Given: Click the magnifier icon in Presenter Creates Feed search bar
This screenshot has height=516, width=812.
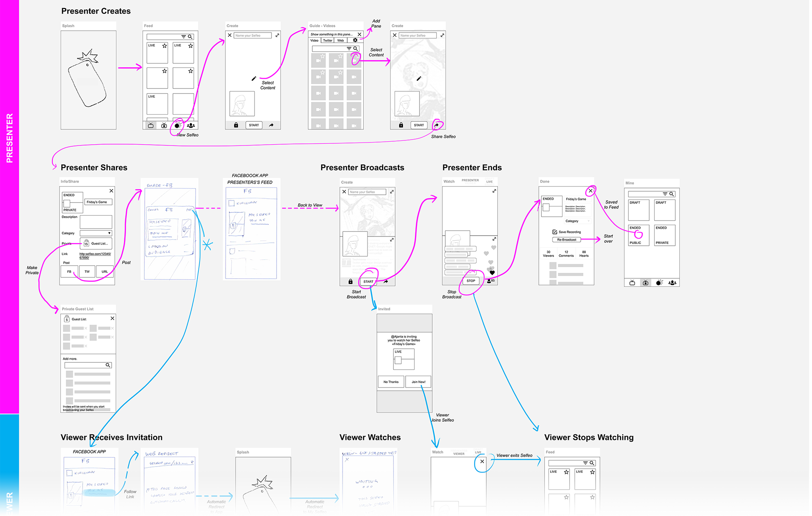Looking at the screenshot, I should (x=190, y=37).
